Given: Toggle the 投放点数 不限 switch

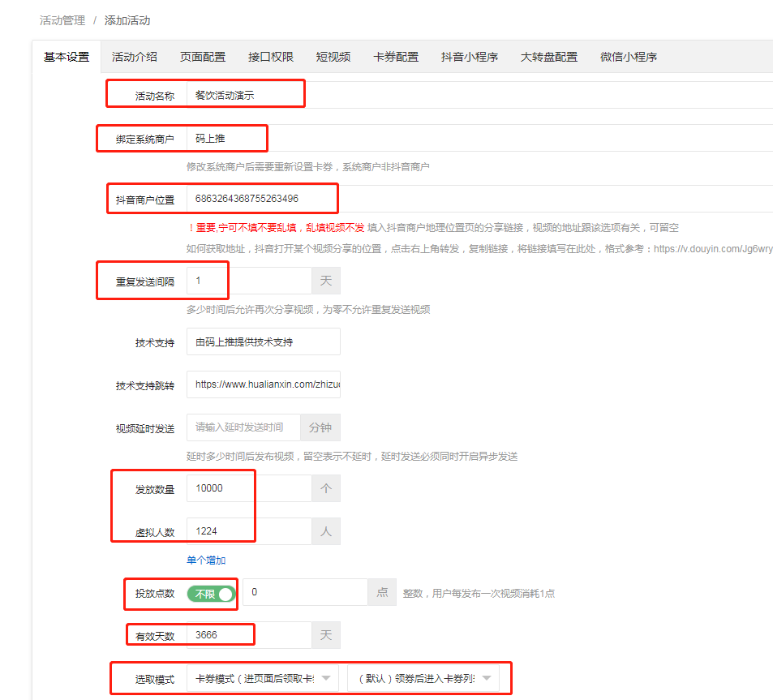Looking at the screenshot, I should click(x=211, y=594).
